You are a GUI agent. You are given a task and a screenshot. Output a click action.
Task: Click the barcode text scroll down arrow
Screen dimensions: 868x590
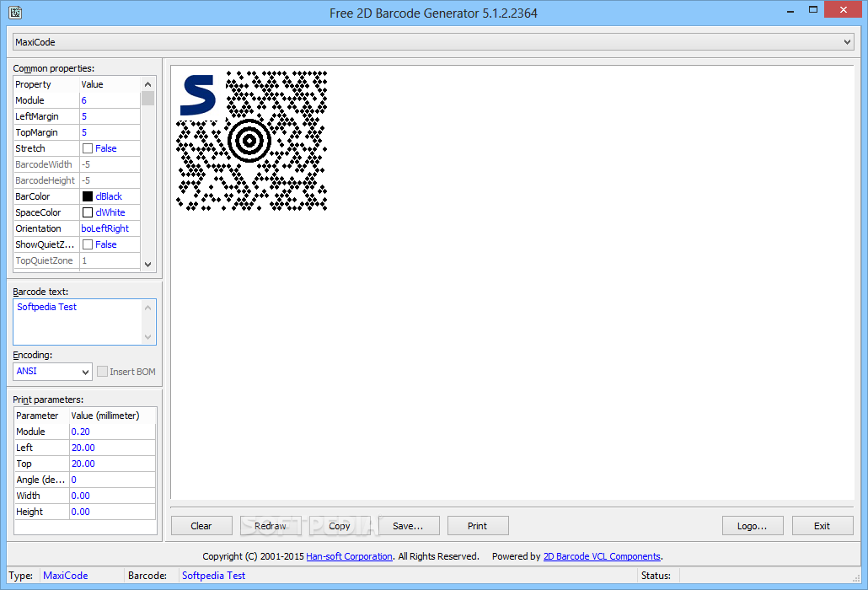click(147, 337)
